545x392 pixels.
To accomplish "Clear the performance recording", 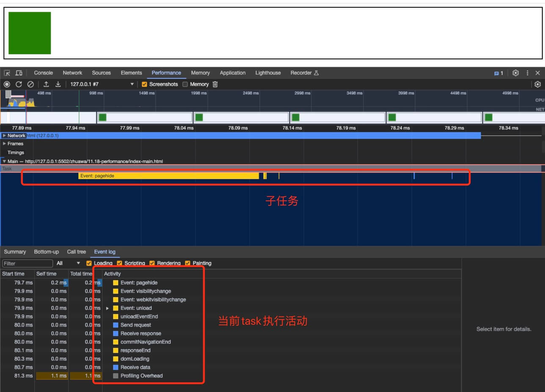I will pyautogui.click(x=30, y=84).
